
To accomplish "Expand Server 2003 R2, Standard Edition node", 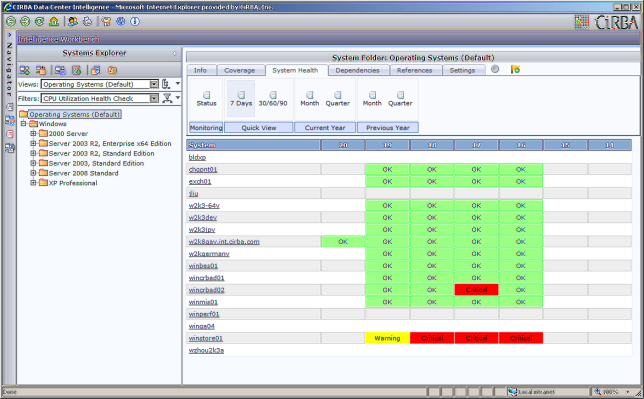I will coord(33,153).
